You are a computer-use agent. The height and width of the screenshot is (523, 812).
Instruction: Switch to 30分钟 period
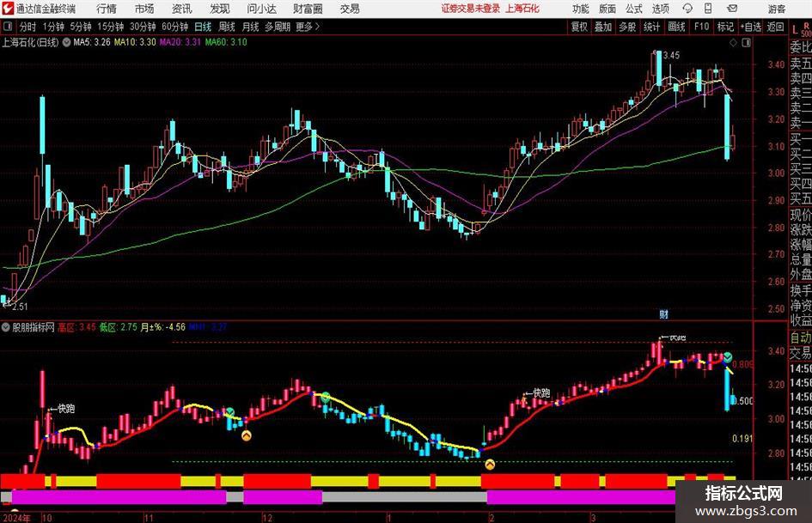point(143,27)
